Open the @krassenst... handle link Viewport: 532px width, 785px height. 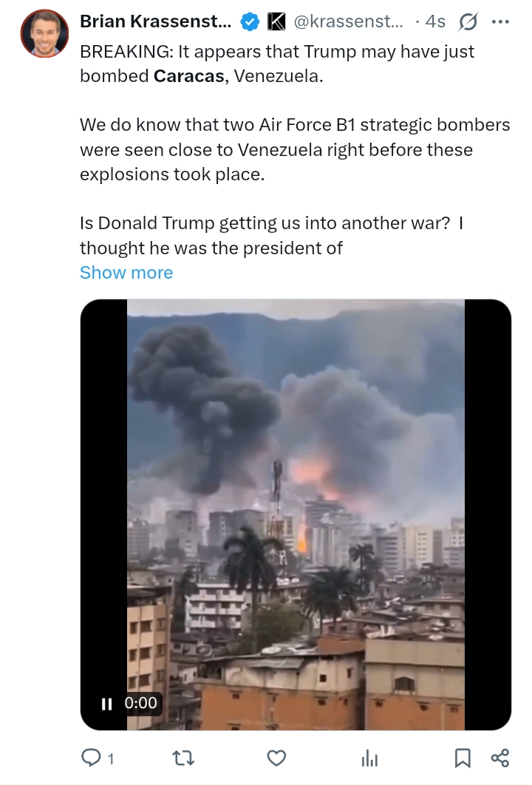(348, 21)
